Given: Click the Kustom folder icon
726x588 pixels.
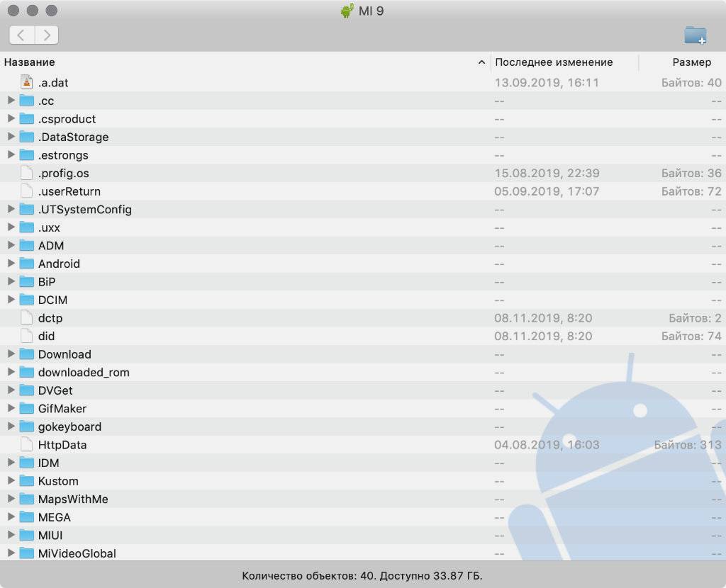Looking at the screenshot, I should [27, 481].
